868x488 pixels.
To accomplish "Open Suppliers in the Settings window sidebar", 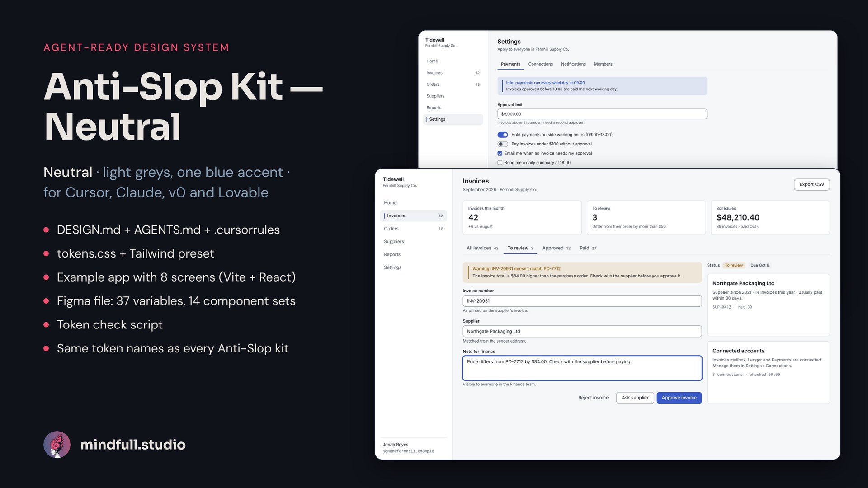I will [453, 96].
